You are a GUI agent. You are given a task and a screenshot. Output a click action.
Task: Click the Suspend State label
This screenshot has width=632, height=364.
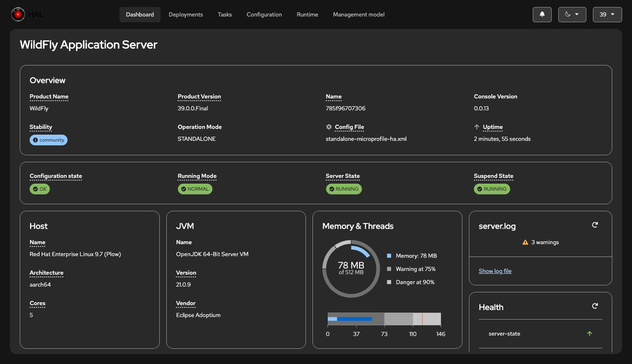494,176
